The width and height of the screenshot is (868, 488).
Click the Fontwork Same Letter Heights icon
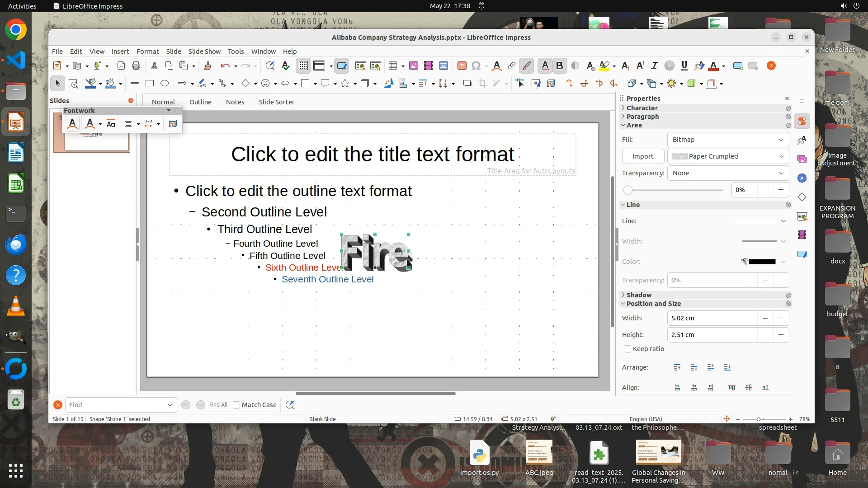[111, 124]
